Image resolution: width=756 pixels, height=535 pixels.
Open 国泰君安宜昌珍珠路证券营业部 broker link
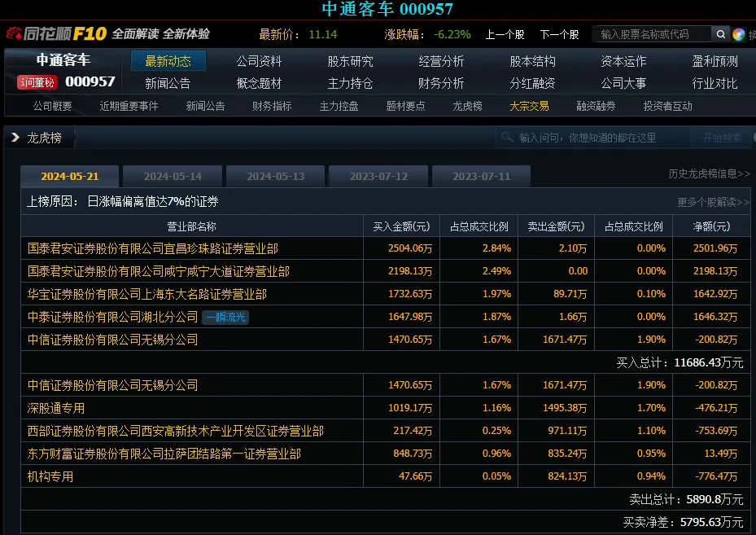click(x=153, y=248)
